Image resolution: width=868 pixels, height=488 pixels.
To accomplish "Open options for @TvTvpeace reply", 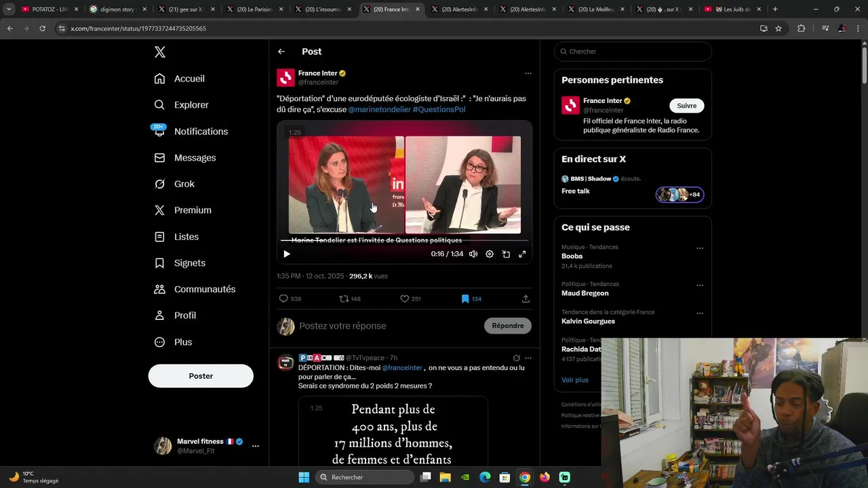I will (528, 358).
